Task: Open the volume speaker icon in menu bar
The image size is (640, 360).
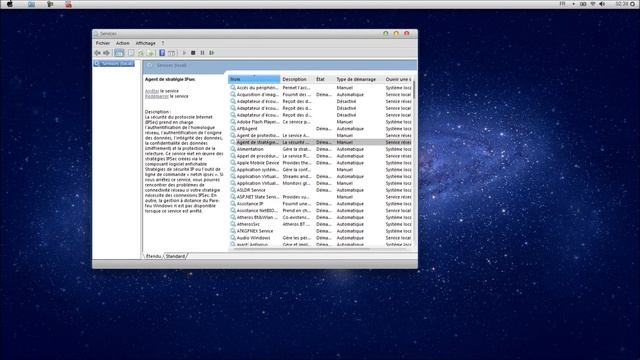Action: pos(602,4)
